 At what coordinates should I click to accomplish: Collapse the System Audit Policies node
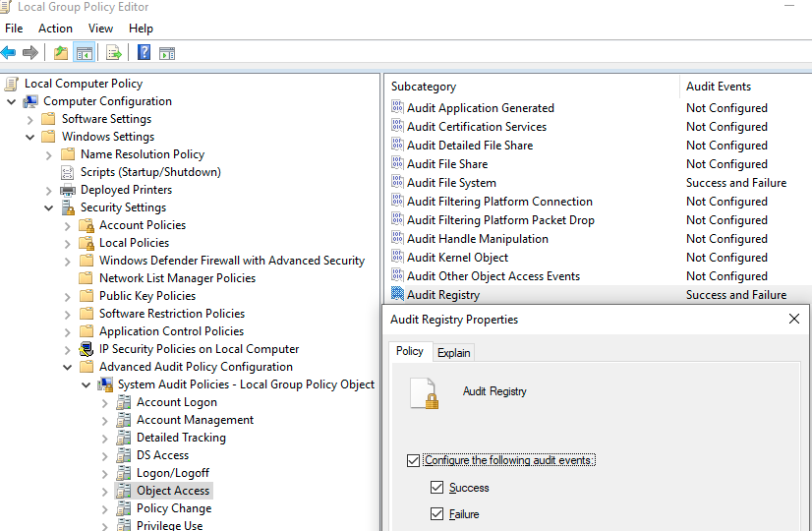(86, 384)
